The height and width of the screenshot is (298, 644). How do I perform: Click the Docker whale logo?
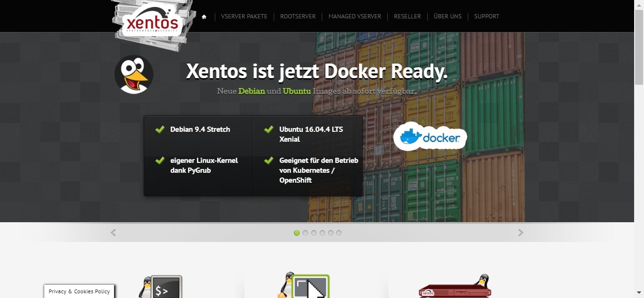coord(430,137)
